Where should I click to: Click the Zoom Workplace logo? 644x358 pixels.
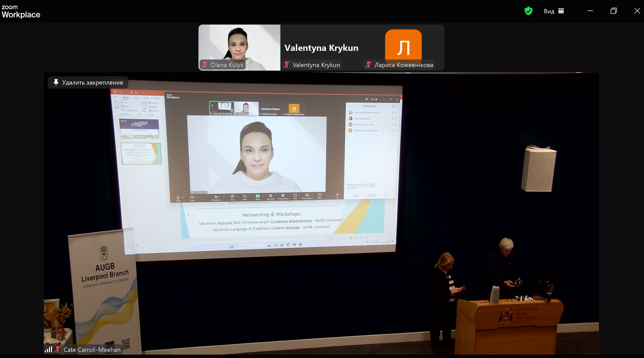point(21,12)
